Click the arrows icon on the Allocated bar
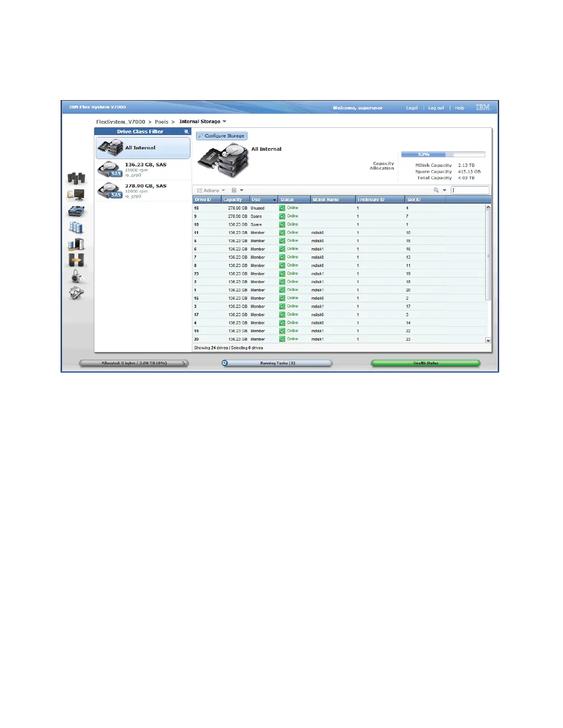The height and width of the screenshot is (728, 563). (184, 363)
